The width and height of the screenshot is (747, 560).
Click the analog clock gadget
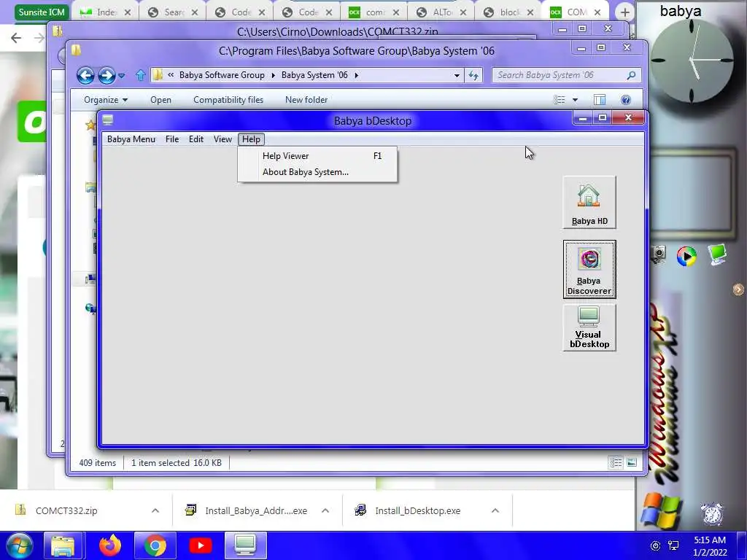tap(692, 61)
